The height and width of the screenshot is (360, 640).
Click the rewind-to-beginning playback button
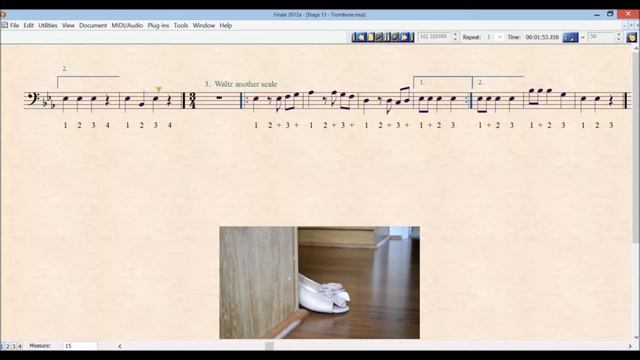click(x=354, y=37)
